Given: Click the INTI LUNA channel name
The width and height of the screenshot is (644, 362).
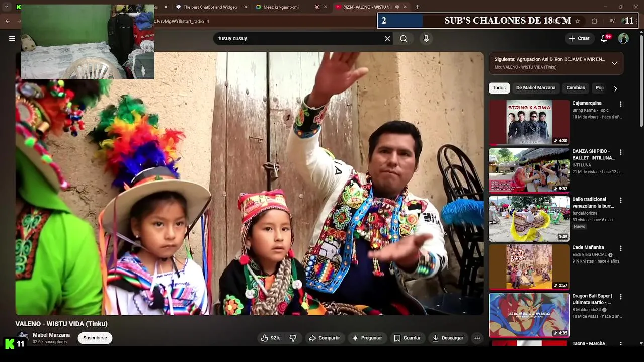Looking at the screenshot, I should pyautogui.click(x=582, y=165).
